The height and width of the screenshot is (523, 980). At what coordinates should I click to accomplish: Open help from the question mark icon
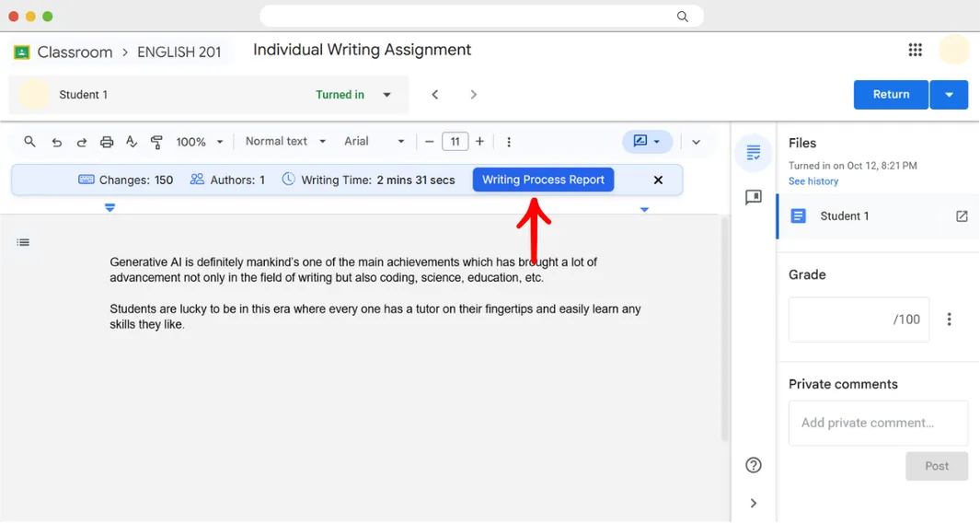click(754, 465)
